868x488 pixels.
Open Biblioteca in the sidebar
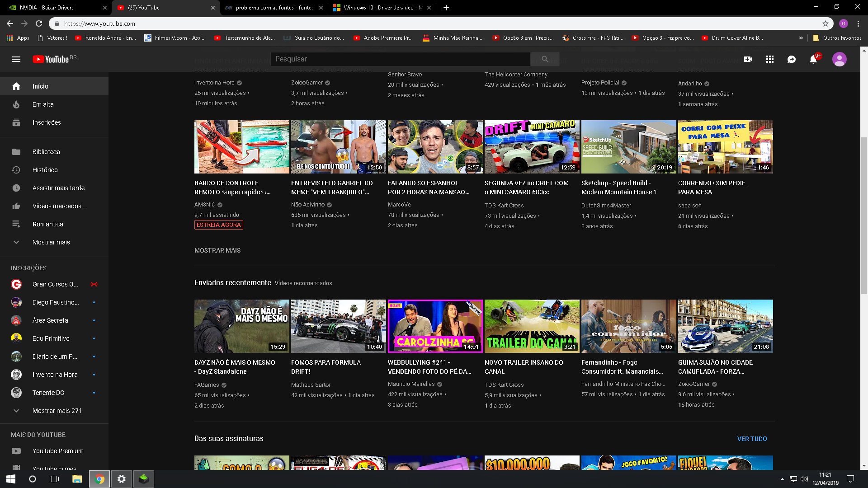point(54,152)
